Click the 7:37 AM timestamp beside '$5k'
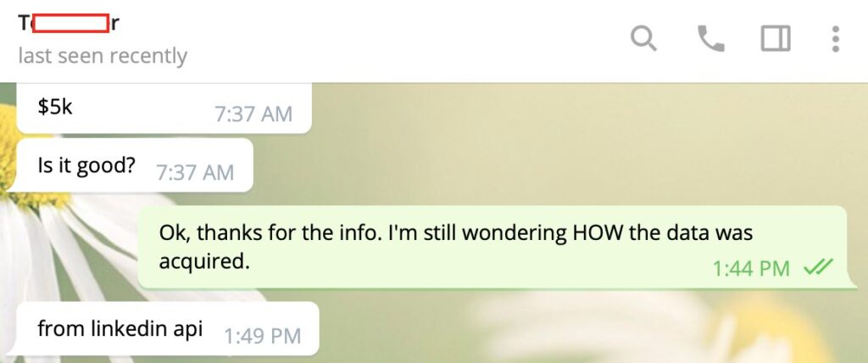This screenshot has height=363, width=868. (x=253, y=114)
